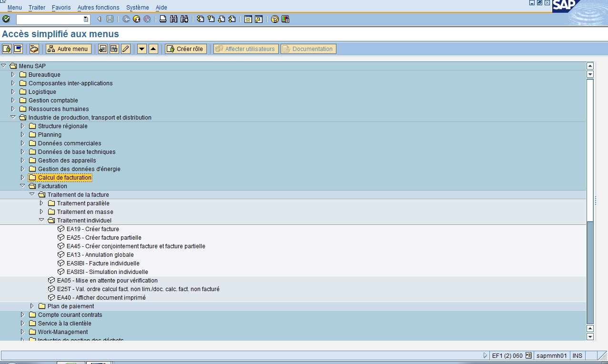Click the Previous page icon
The image size is (608, 364).
[211, 19]
